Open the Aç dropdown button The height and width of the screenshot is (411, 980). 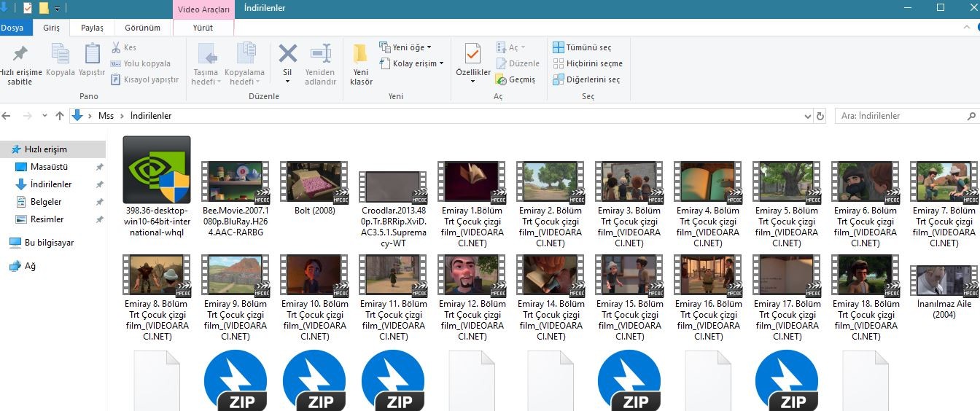(x=510, y=47)
